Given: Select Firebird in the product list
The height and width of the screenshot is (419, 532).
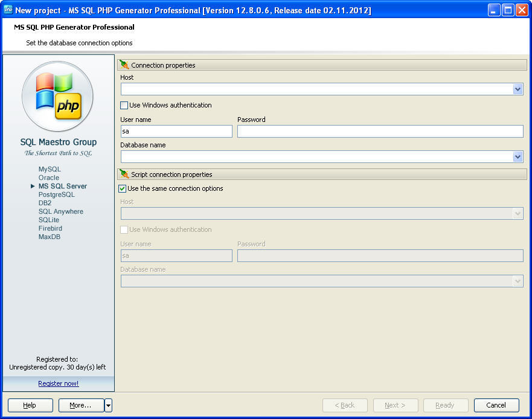Looking at the screenshot, I should [x=50, y=228].
